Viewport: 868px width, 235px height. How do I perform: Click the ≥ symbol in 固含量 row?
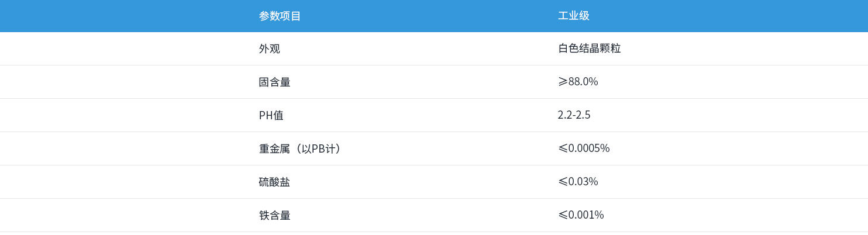click(563, 82)
